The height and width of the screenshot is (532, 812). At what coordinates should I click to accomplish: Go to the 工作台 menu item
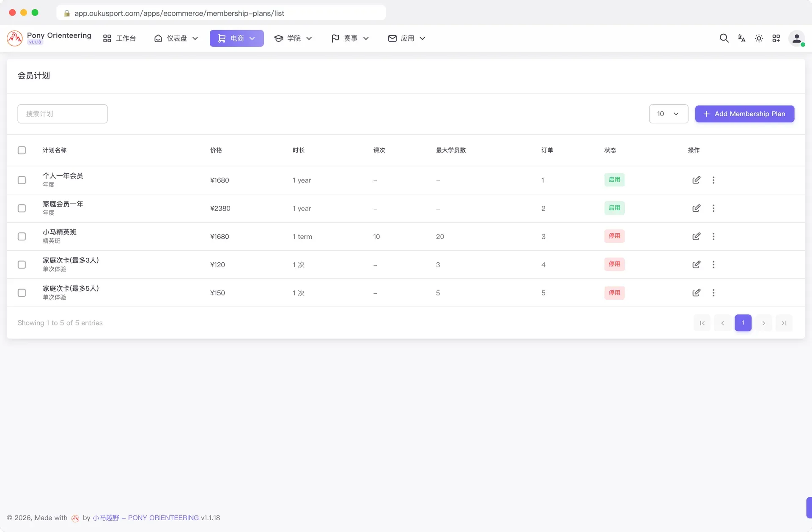(x=120, y=38)
